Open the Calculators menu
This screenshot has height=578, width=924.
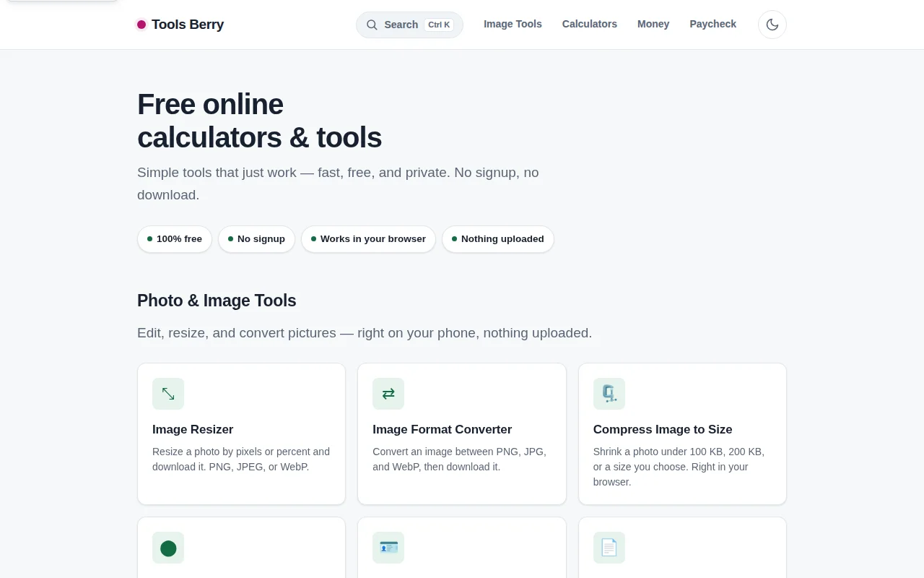tap(590, 24)
